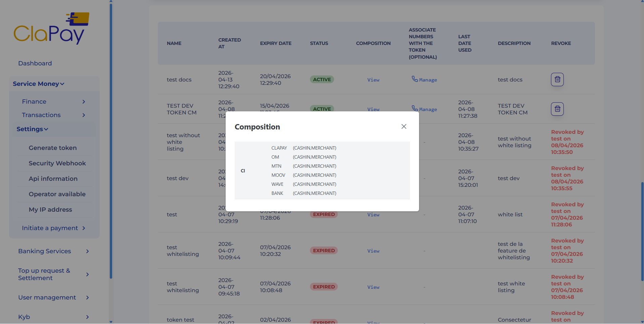Revoke the "test docs" token via trash icon

557,79
